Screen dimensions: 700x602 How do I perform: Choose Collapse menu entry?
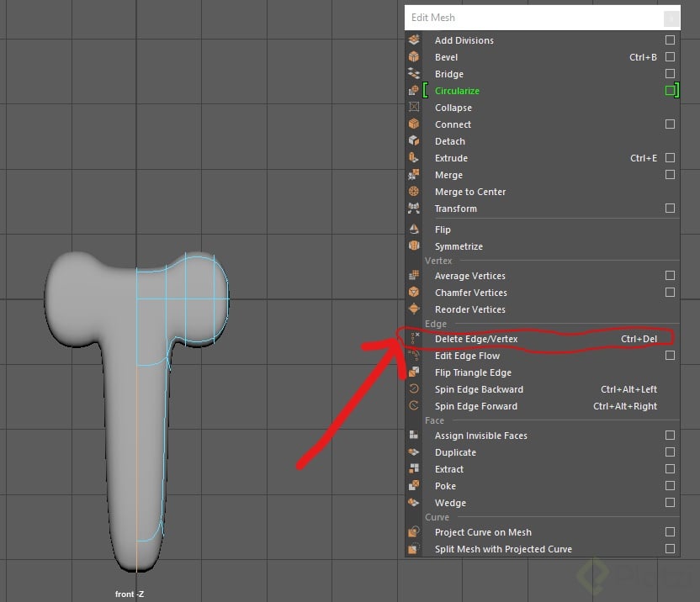[x=543, y=108]
